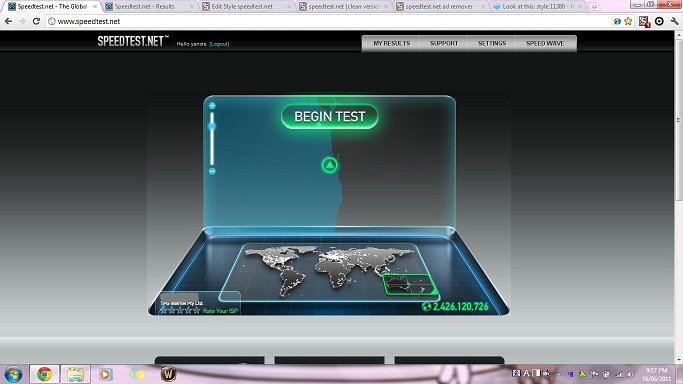Click the map zoom slider handle
This screenshot has height=384, width=683.
coord(212,126)
